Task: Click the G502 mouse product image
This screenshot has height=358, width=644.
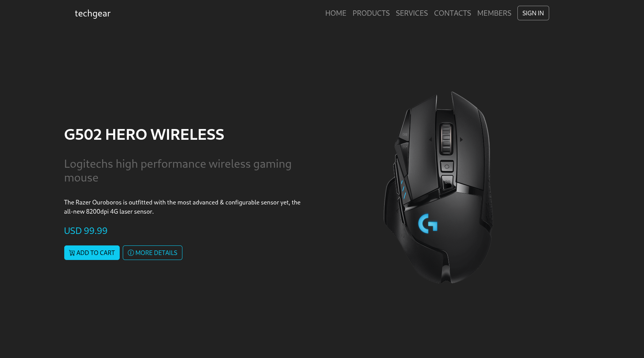Action: click(x=439, y=188)
